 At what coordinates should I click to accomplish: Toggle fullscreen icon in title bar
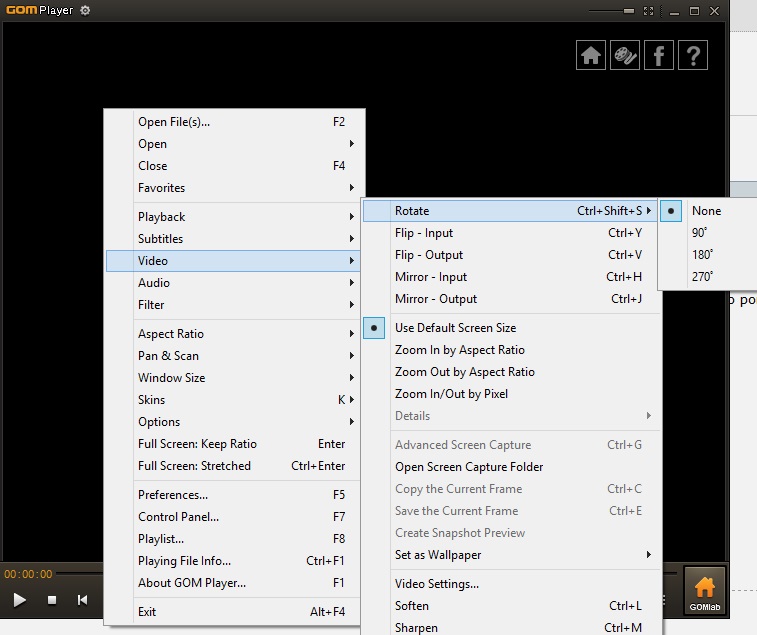coord(648,11)
